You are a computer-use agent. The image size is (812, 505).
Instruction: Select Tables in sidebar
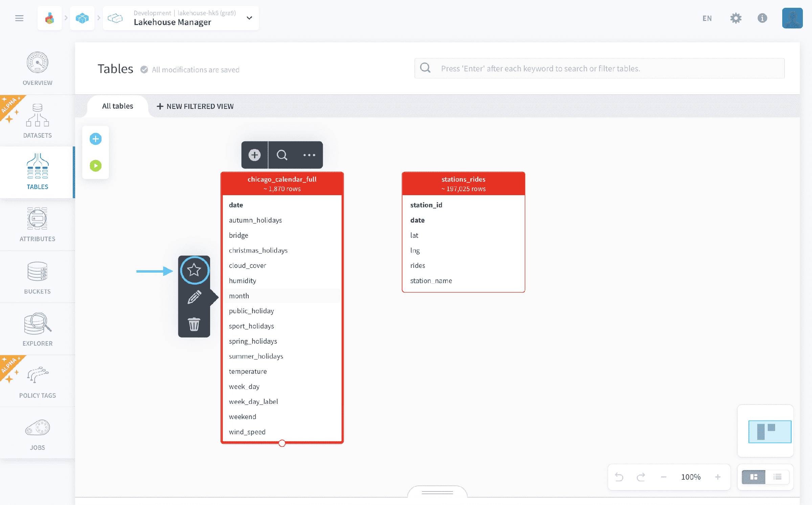[x=38, y=172]
